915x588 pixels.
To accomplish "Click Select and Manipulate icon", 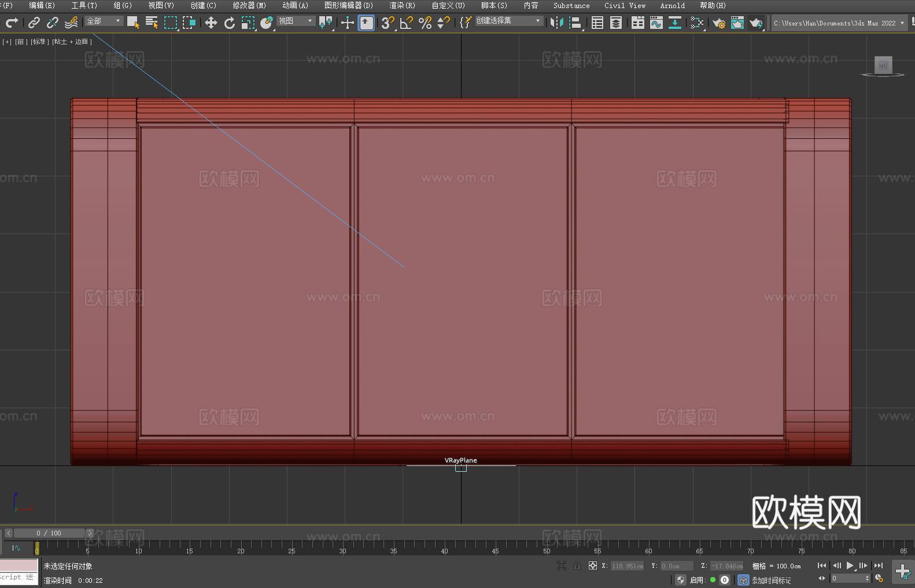I will 348,23.
